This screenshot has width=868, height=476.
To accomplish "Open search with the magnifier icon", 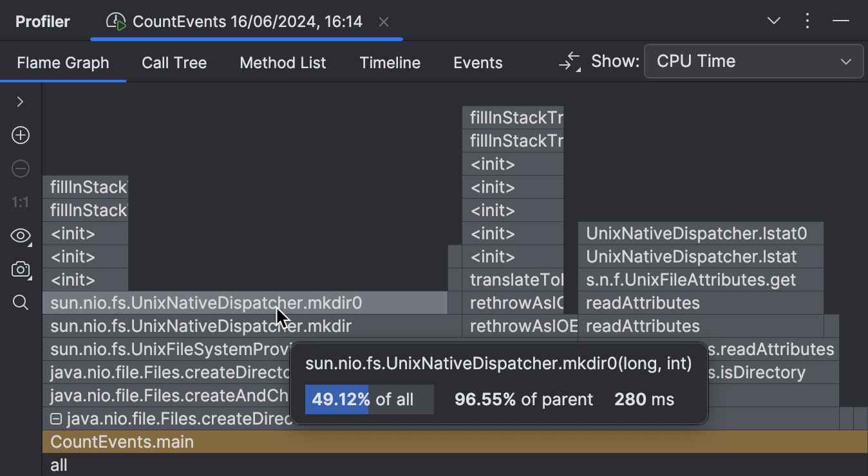I will (21, 302).
